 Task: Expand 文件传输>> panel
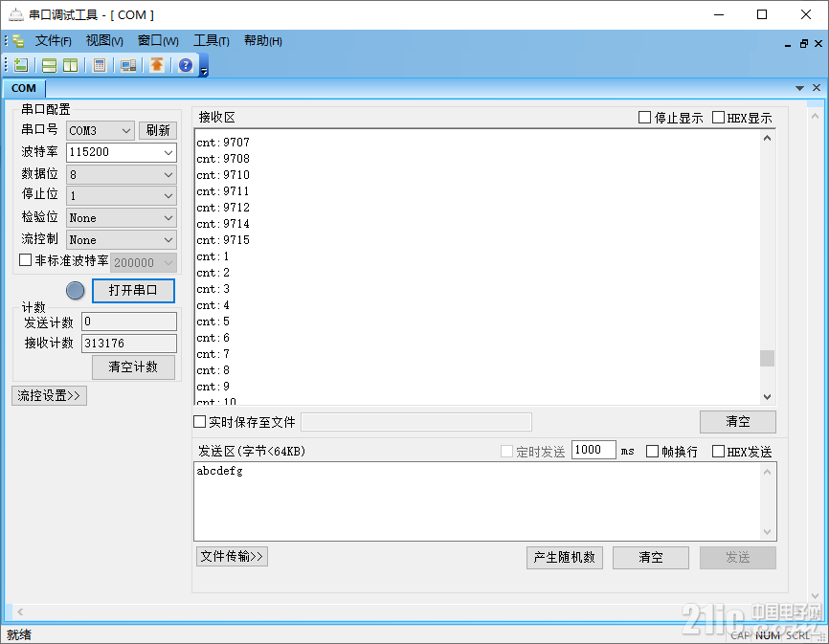pos(232,556)
